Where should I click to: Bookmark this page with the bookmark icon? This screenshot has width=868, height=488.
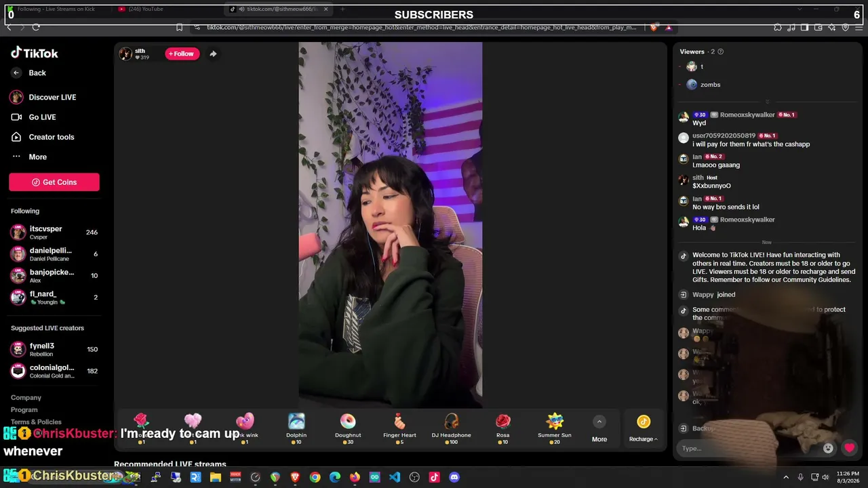click(x=179, y=28)
